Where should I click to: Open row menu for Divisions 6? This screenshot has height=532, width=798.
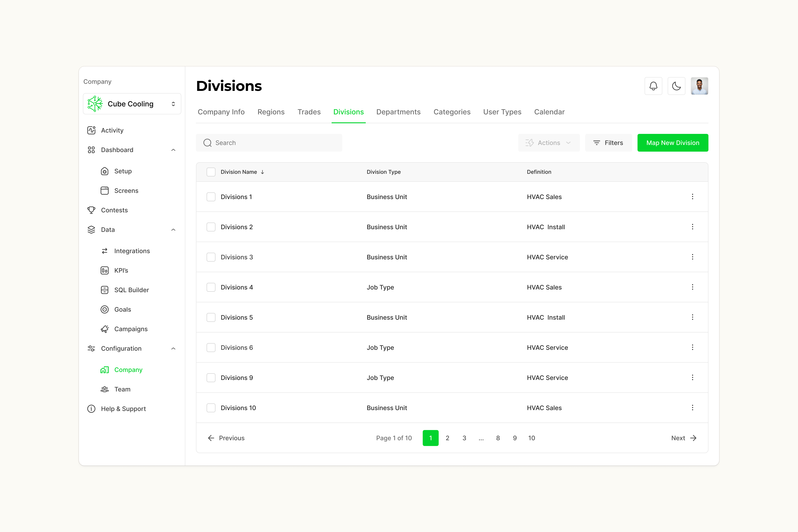coord(692,347)
